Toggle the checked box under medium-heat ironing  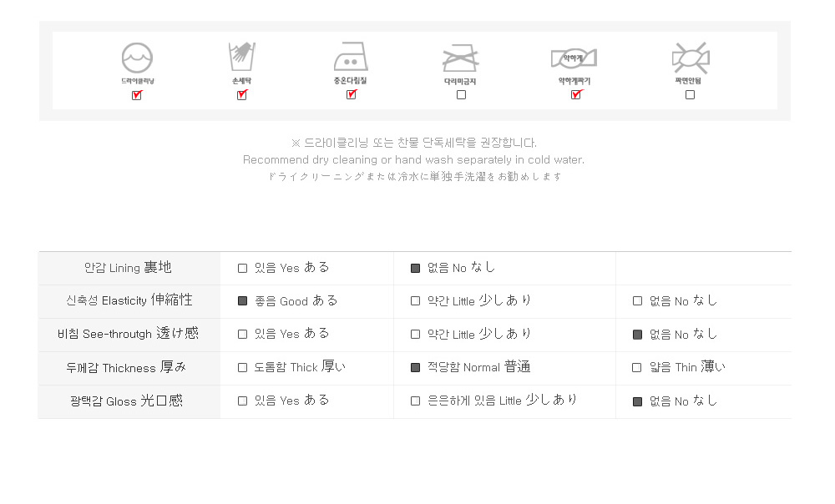351,95
